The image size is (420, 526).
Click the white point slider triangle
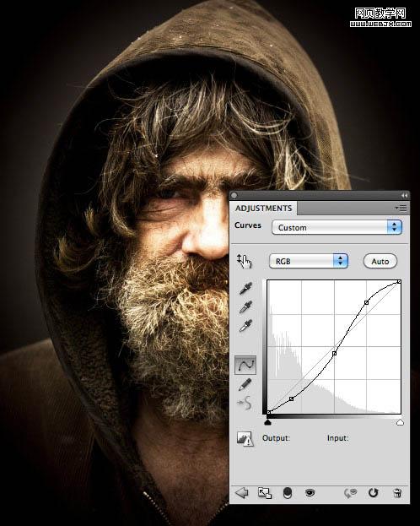click(x=400, y=422)
